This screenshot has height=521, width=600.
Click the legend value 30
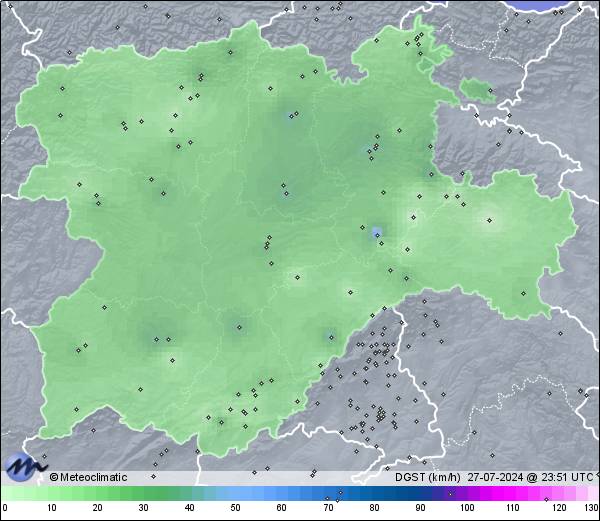(143, 508)
